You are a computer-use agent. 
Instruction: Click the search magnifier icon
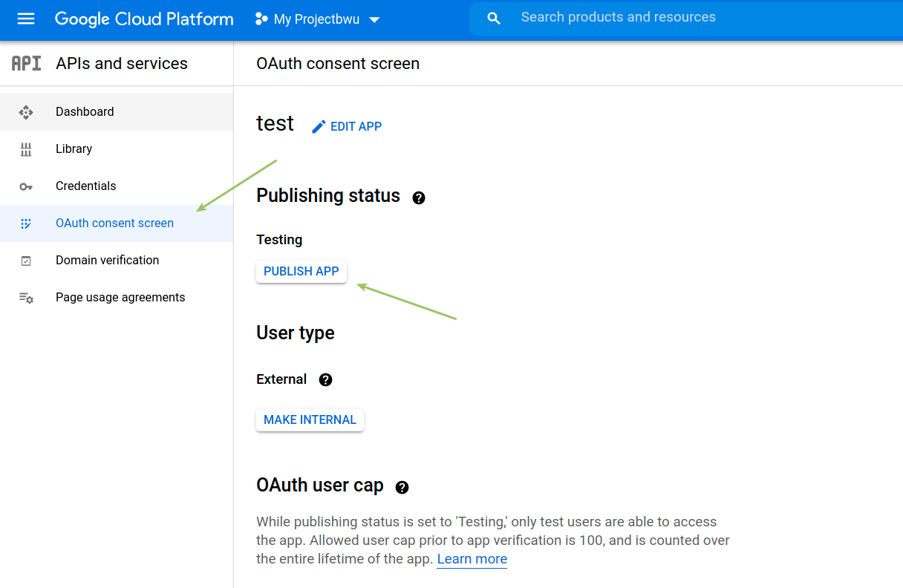494,19
